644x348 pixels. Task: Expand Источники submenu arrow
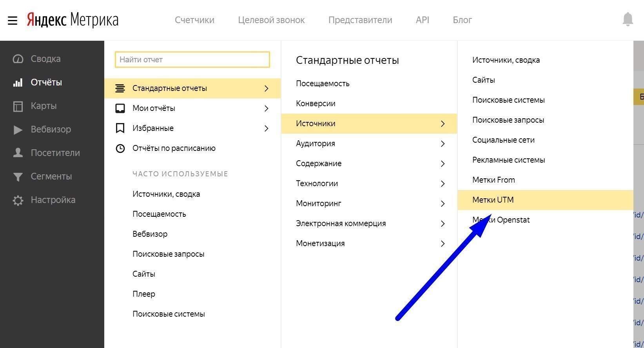pos(443,124)
